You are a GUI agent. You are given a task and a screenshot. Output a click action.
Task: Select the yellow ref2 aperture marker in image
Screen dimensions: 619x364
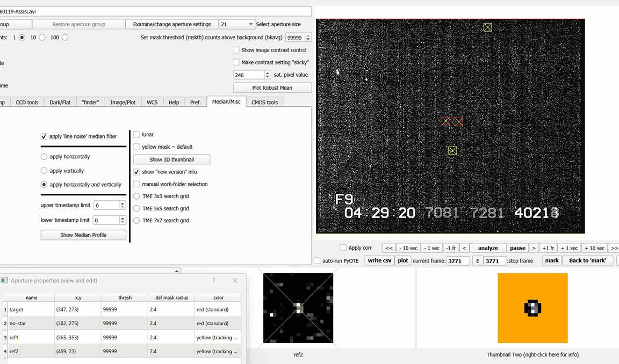tap(487, 27)
